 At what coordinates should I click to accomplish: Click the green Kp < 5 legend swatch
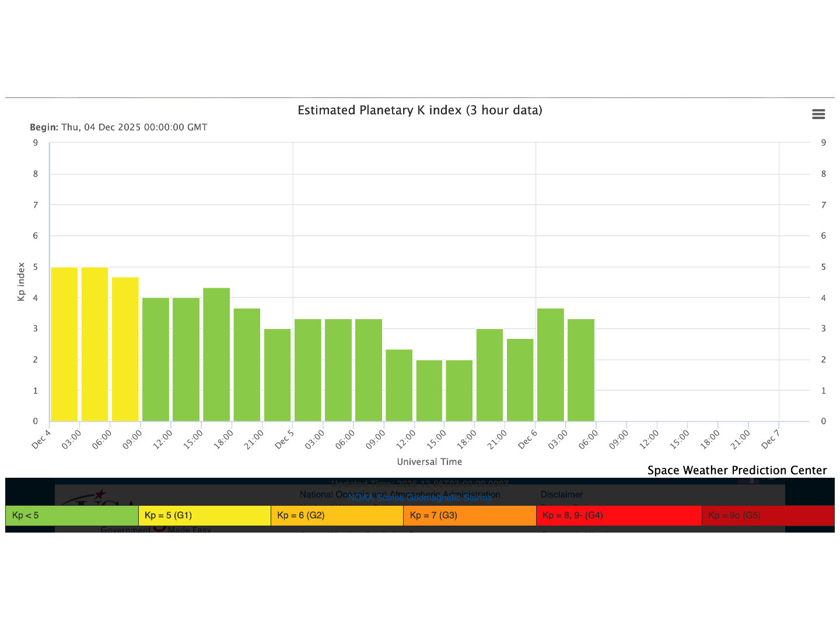pos(72,516)
